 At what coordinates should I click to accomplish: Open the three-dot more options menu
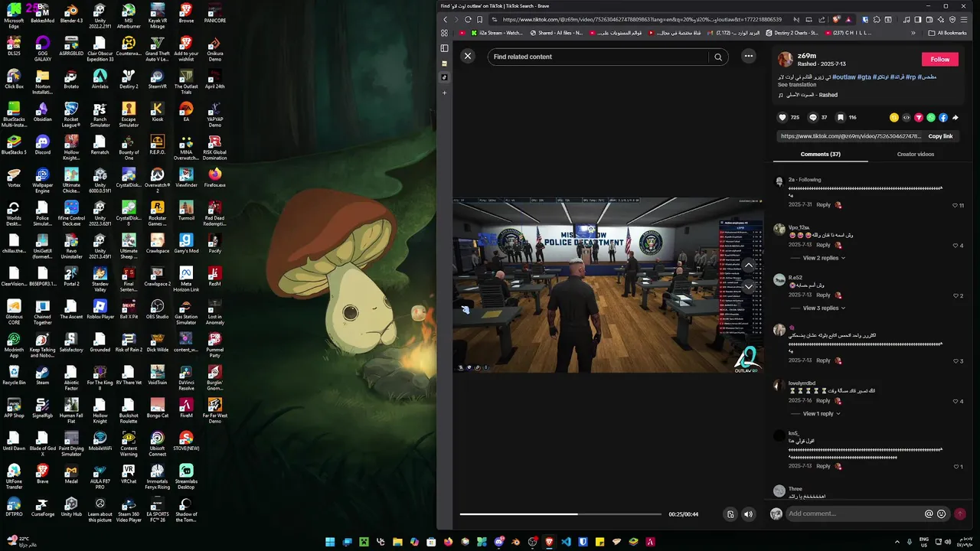point(749,56)
